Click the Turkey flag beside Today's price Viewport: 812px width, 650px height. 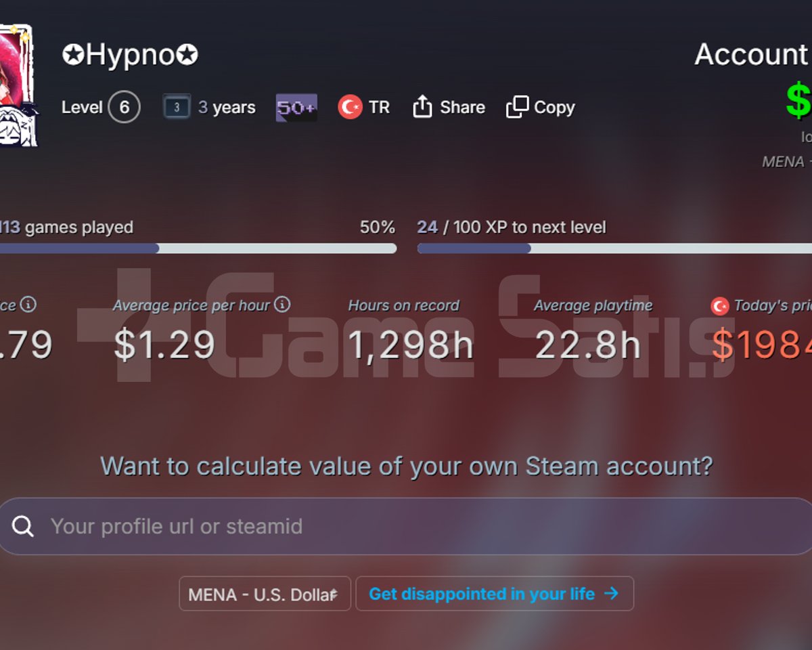click(x=719, y=306)
